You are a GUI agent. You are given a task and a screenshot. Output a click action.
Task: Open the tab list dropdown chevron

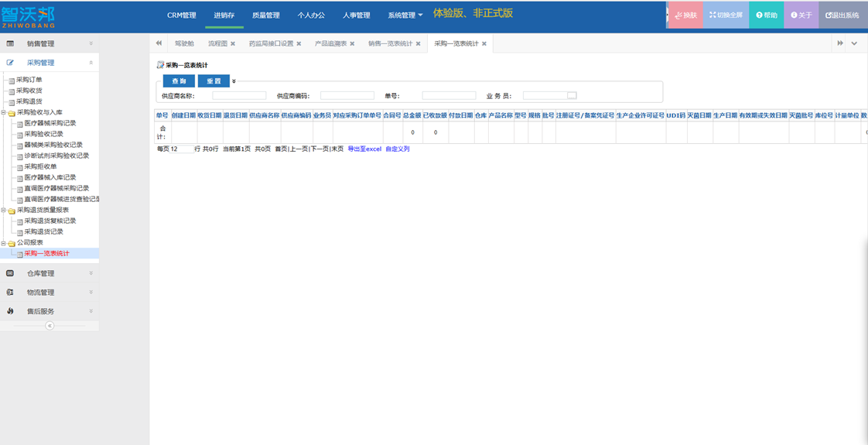(x=855, y=43)
